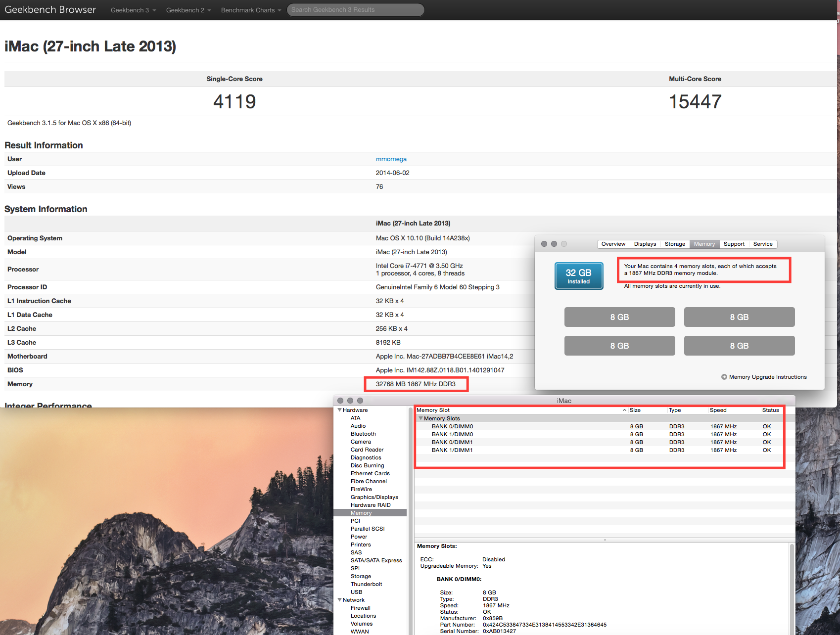
Task: Select Power in the sidebar
Action: pyautogui.click(x=359, y=537)
